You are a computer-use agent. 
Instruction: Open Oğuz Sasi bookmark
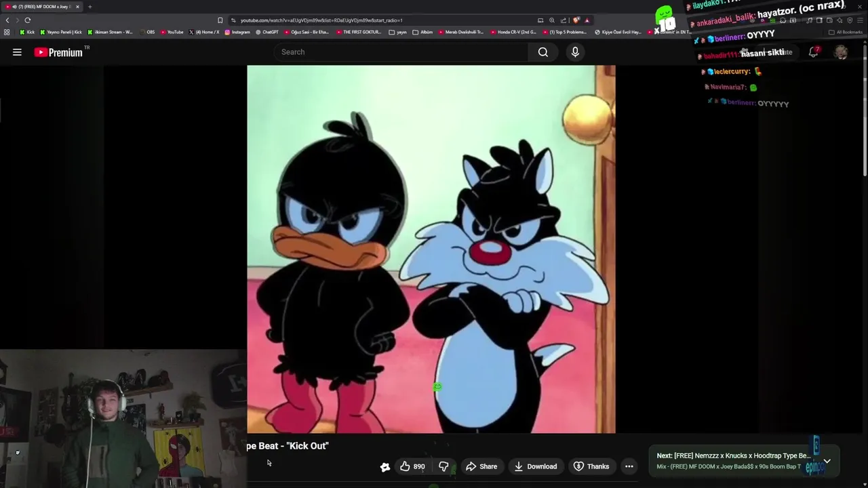click(x=307, y=32)
